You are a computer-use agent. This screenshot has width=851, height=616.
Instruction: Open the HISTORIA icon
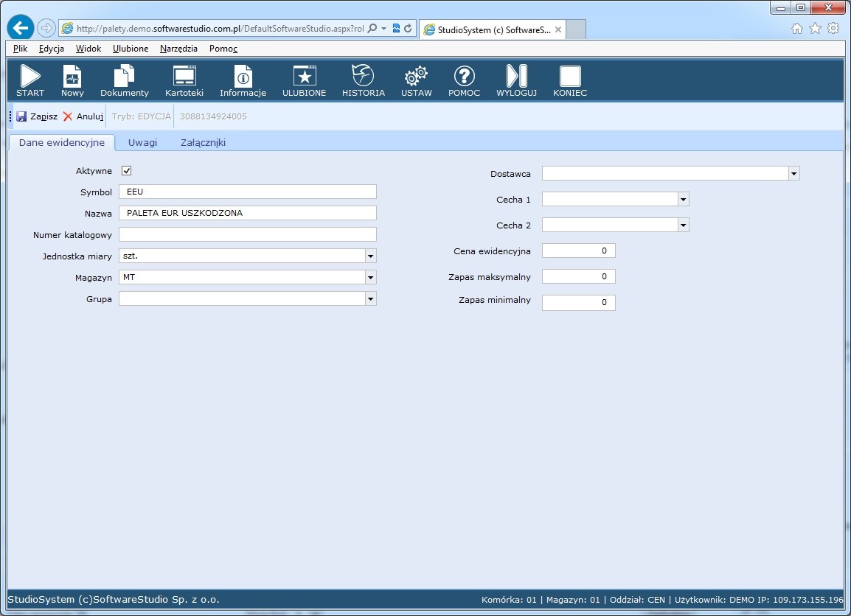pyautogui.click(x=363, y=77)
